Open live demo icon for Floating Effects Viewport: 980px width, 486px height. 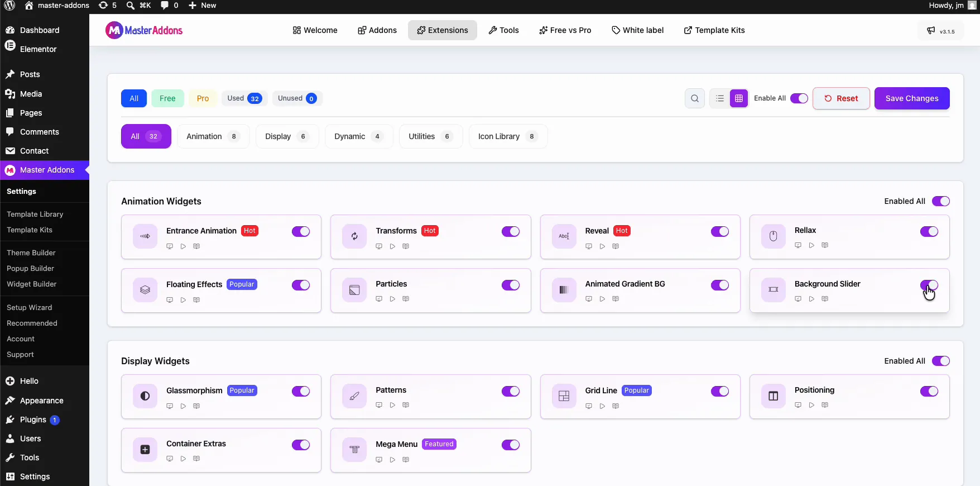pyautogui.click(x=170, y=300)
